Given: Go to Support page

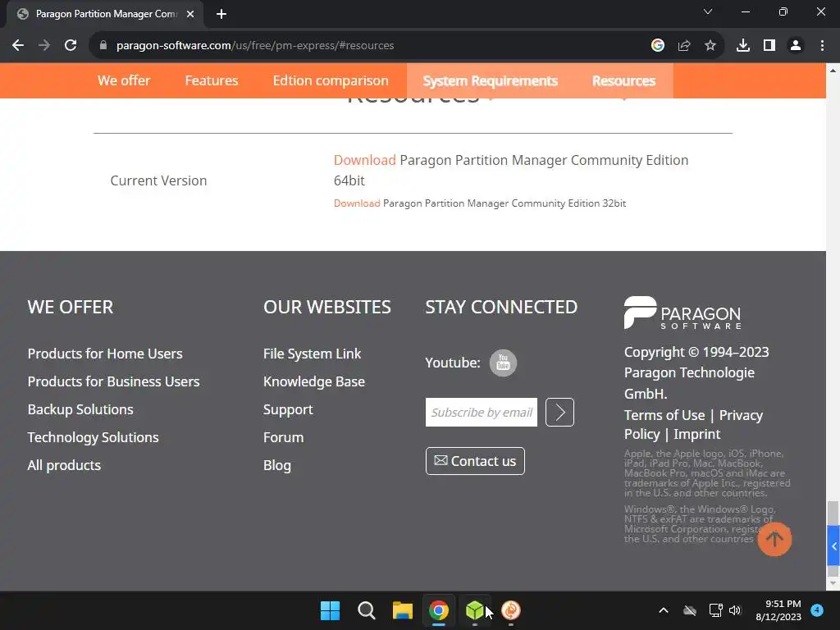Looking at the screenshot, I should [x=288, y=409].
